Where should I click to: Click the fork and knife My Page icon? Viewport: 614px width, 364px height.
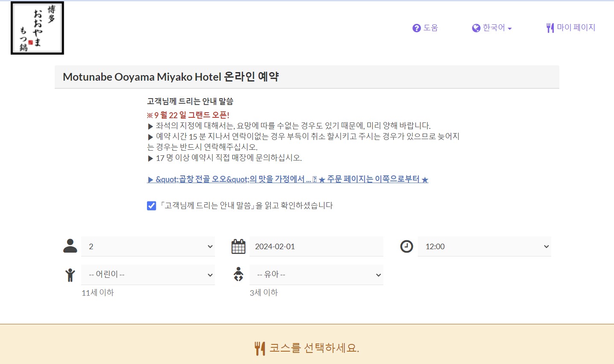(x=550, y=28)
